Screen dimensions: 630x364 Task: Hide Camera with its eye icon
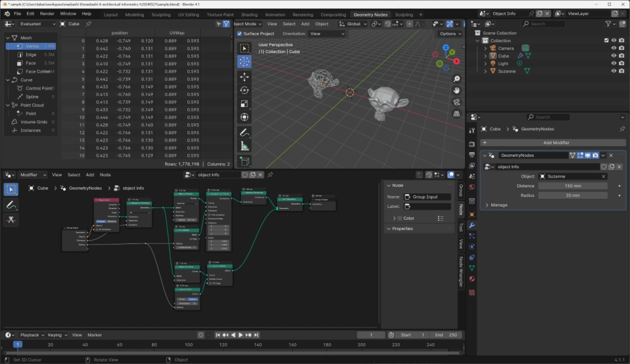pyautogui.click(x=614, y=48)
